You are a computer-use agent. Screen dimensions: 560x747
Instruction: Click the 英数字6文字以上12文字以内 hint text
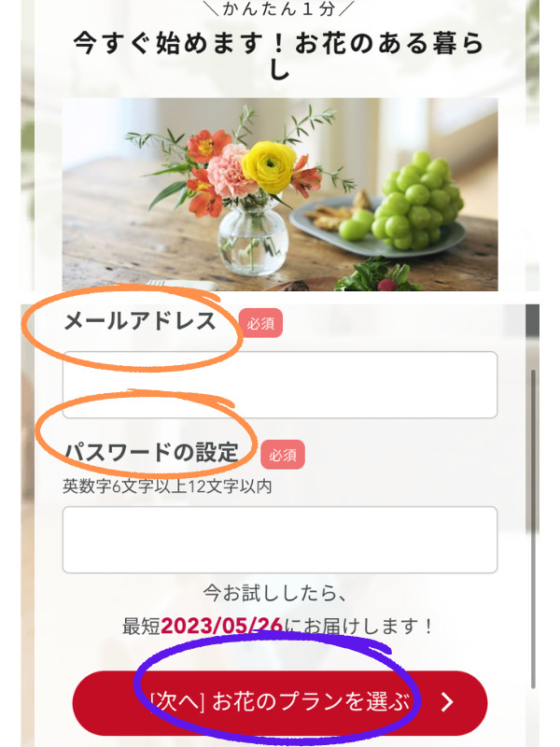click(167, 486)
